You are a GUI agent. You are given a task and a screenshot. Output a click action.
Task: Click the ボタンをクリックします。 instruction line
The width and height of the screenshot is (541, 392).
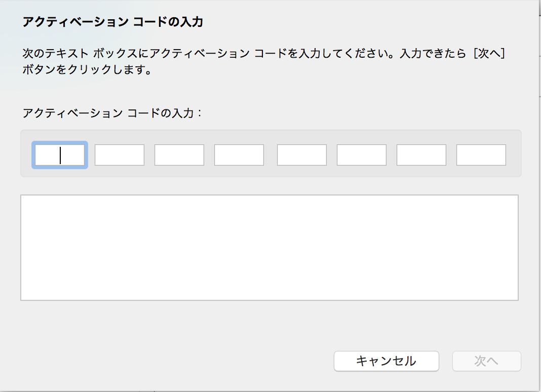click(x=87, y=69)
